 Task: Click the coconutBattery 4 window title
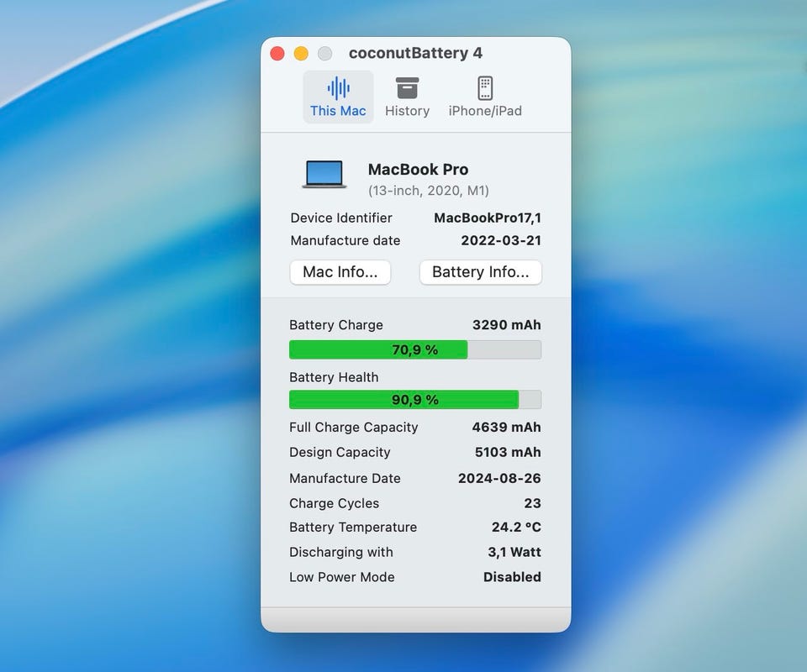[x=415, y=53]
